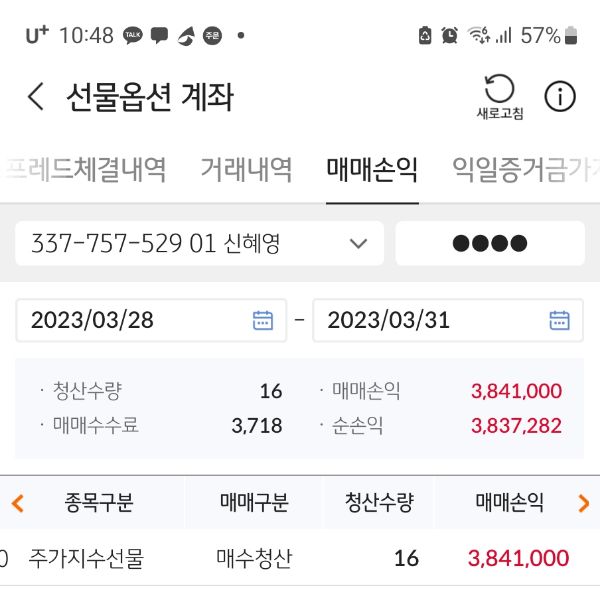The image size is (600, 600).
Task: Tap the back arrow icon
Action: coord(36,97)
